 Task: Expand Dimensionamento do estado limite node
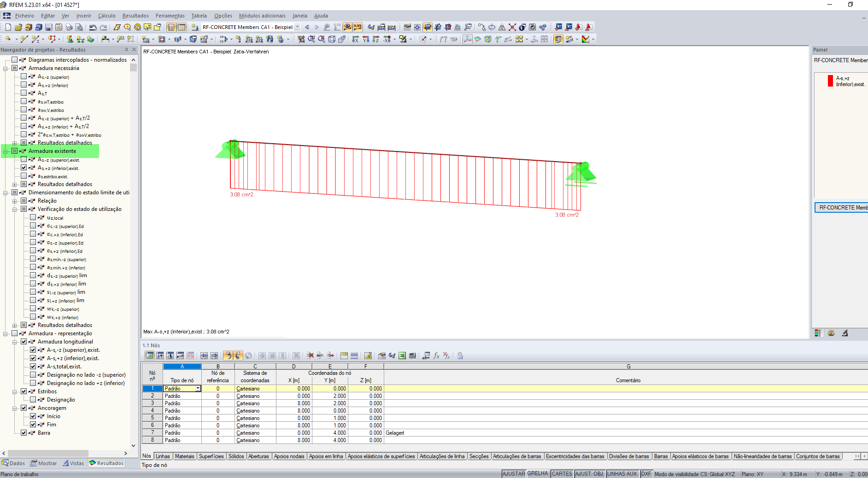6,192
